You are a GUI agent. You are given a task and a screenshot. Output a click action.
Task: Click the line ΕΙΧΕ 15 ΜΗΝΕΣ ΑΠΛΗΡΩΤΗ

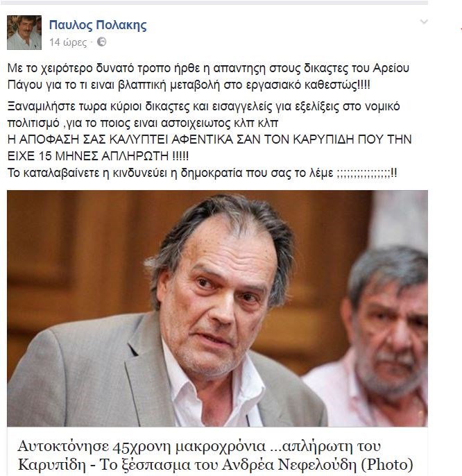[98, 156]
